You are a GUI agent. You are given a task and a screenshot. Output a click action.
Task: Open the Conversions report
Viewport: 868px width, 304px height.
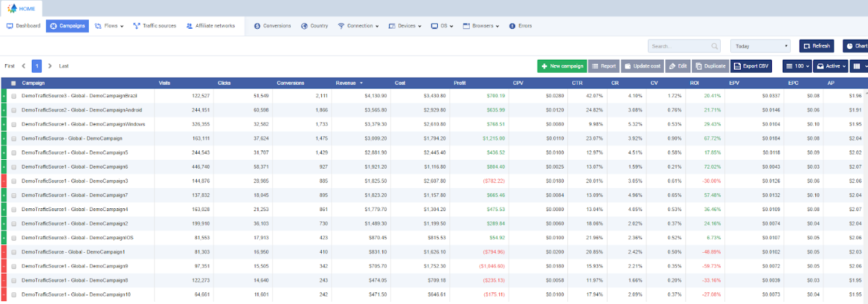pos(272,26)
